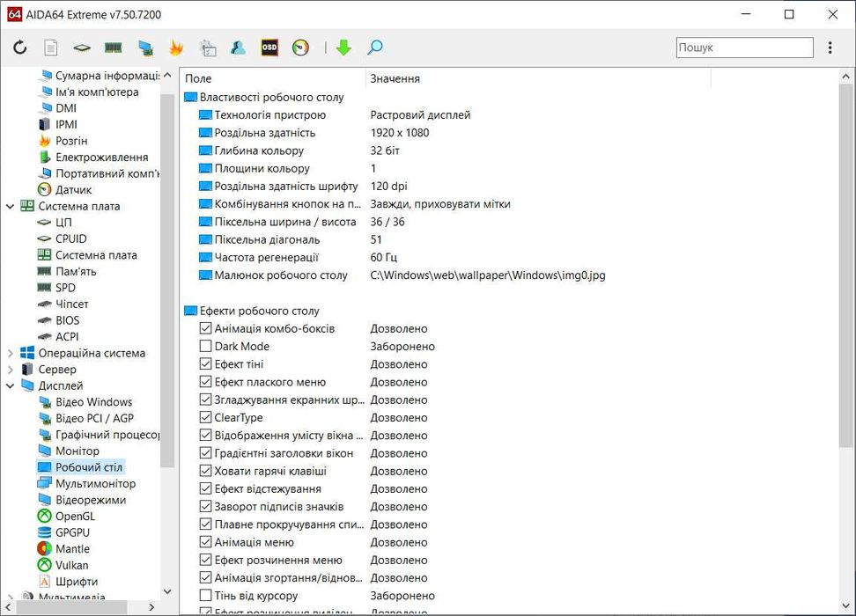
Task: Select the GPGPU tree item
Action: pos(72,532)
